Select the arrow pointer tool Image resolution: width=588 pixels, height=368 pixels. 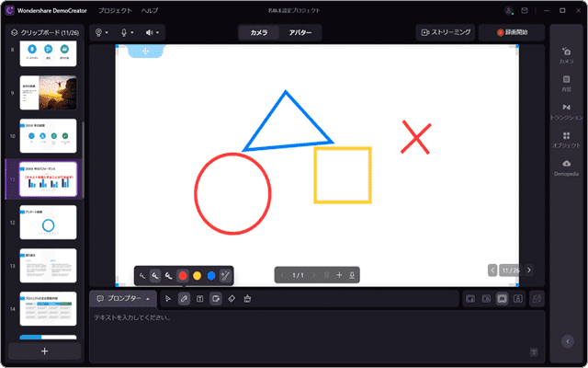pos(168,299)
